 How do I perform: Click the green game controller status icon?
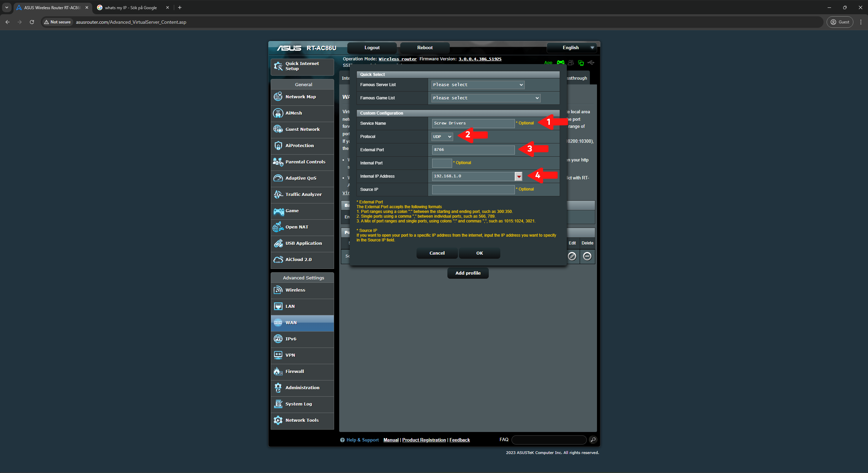click(x=561, y=62)
